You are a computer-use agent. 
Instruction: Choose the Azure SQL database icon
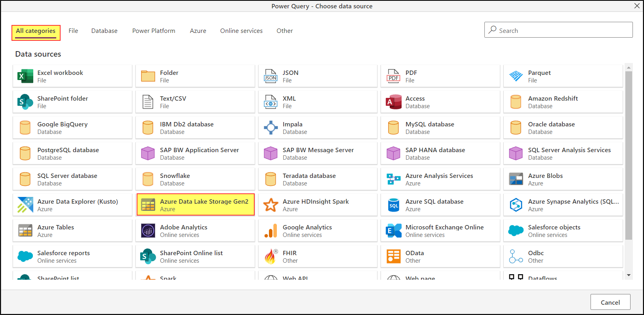394,205
